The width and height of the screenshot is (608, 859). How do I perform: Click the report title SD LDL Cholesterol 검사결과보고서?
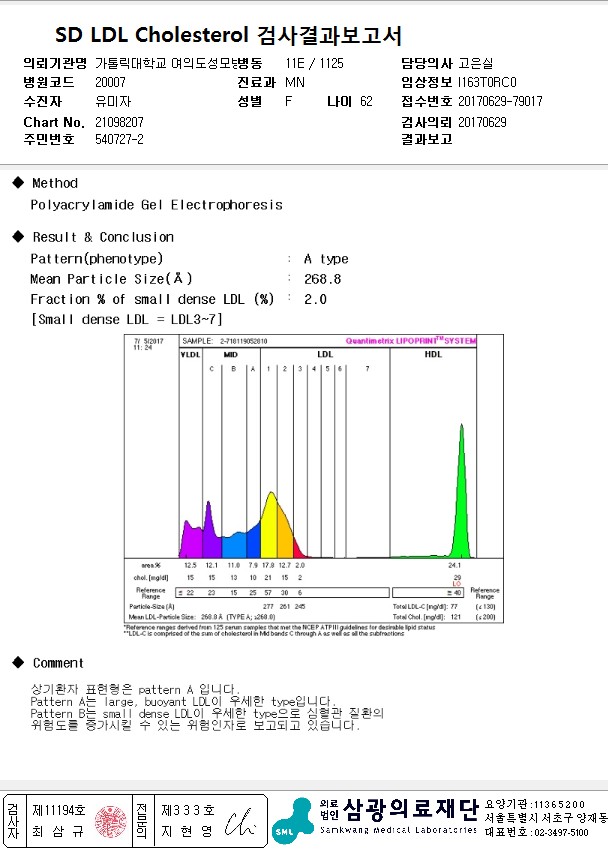pos(228,35)
